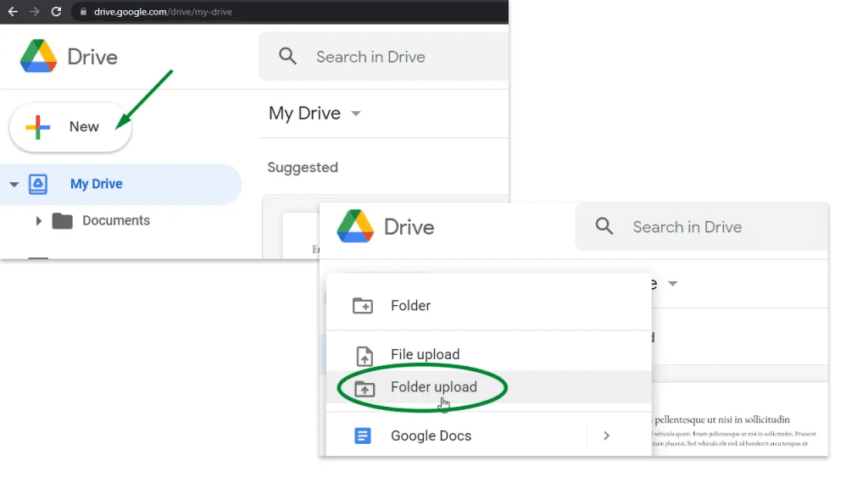This screenshot has height=488, width=868.
Task: Click the Folder upload icon
Action: pos(364,388)
